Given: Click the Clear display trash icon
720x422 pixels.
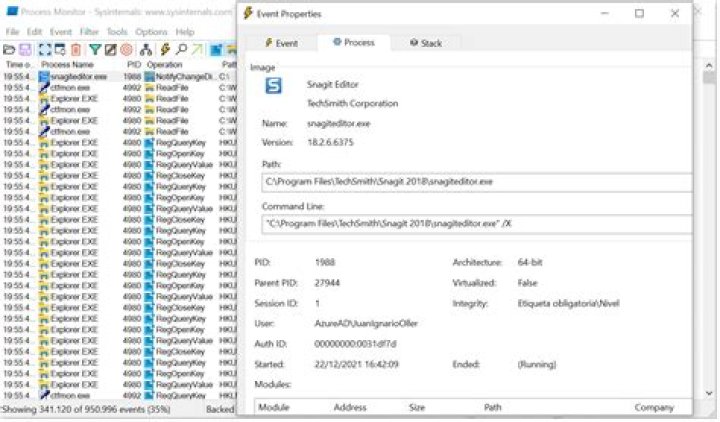Looking at the screenshot, I should point(76,50).
